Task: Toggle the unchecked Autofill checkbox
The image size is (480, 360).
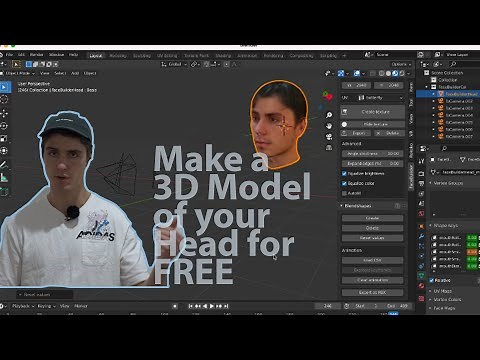Action: click(344, 193)
